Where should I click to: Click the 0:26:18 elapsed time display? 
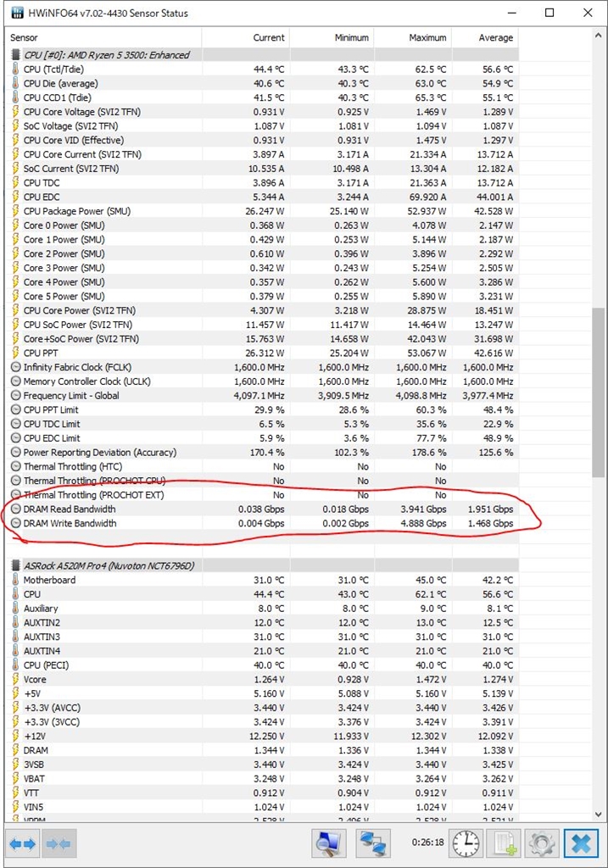427,843
